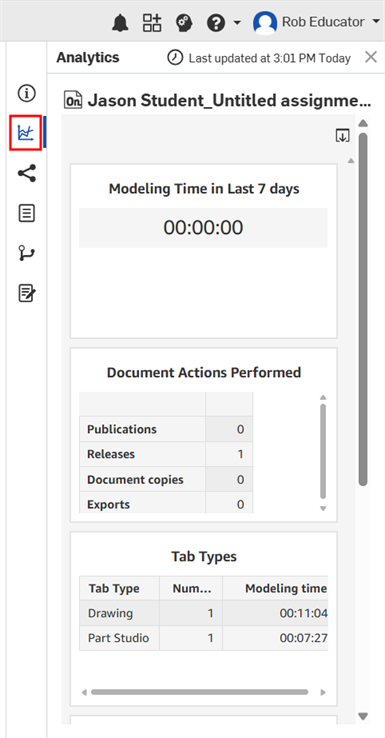385x738 pixels.
Task: Open the Details info panel icon
Action: point(26,93)
